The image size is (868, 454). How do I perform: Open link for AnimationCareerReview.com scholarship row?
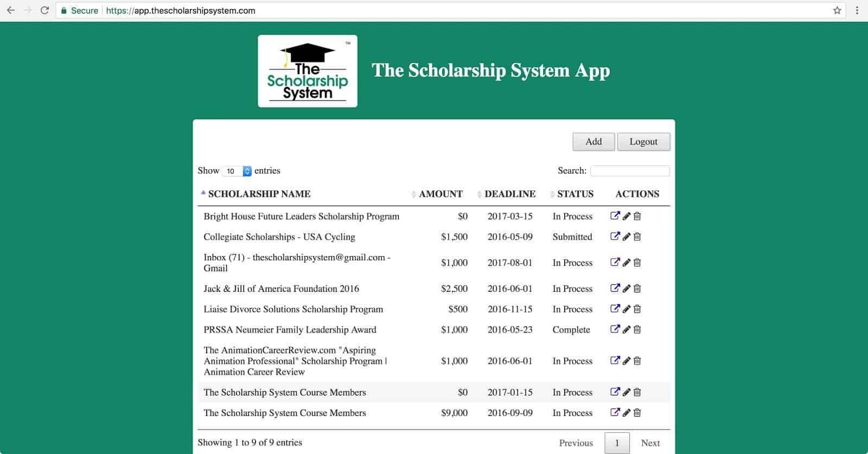[x=615, y=361]
